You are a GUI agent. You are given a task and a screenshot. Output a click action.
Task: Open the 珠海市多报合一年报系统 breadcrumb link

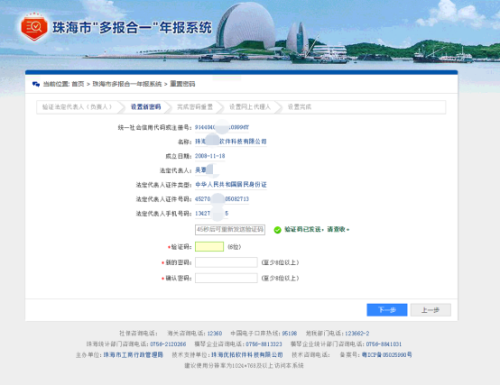127,84
